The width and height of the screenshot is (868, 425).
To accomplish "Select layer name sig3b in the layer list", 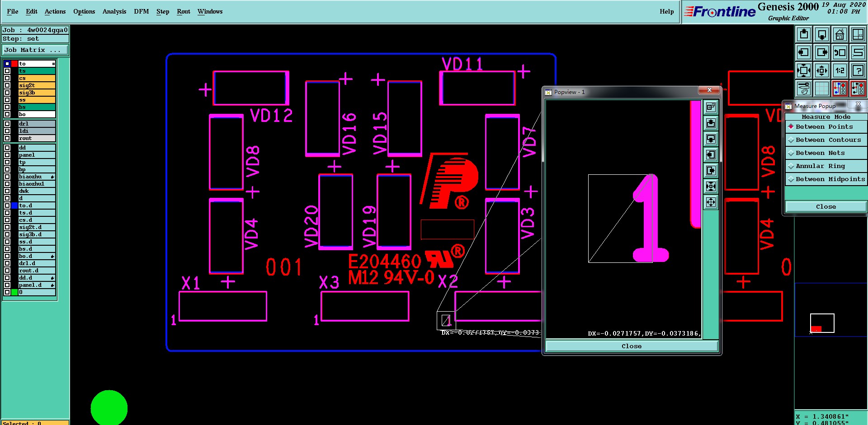I will coord(37,93).
